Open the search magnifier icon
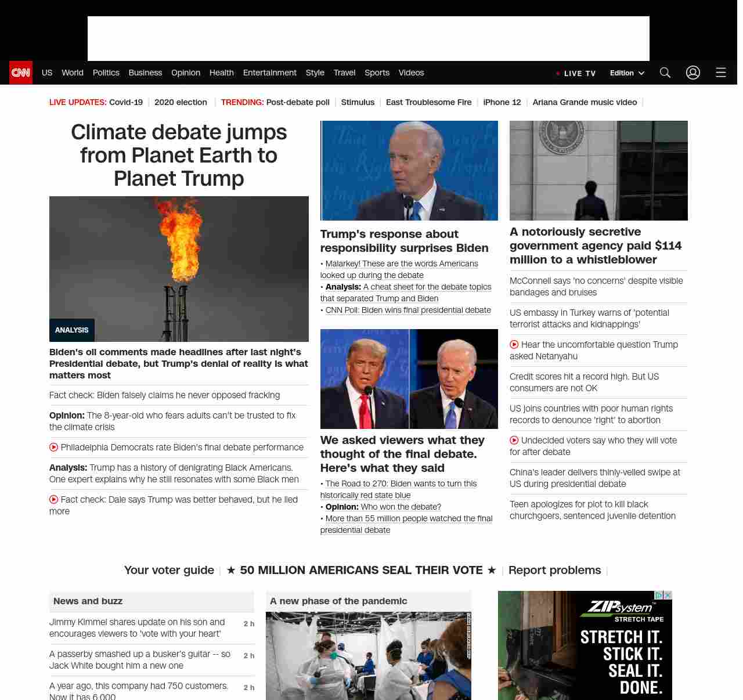This screenshot has height=700, width=743. [x=665, y=73]
